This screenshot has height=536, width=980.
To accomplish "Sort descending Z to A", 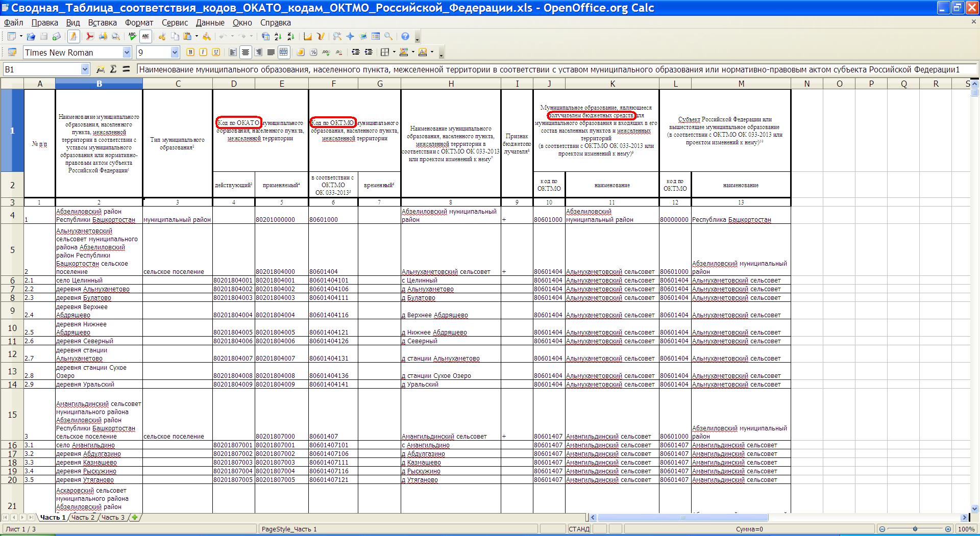I will click(x=290, y=36).
